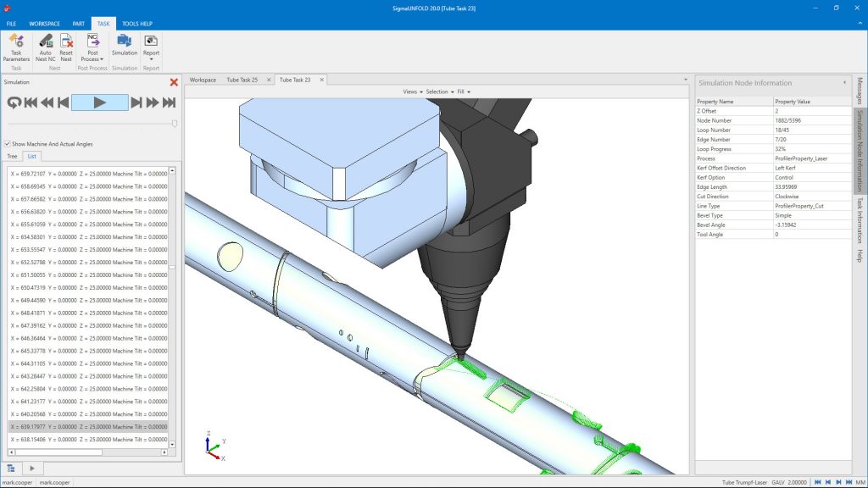Click the loop playback icon in Simulation panel

pyautogui.click(x=14, y=102)
